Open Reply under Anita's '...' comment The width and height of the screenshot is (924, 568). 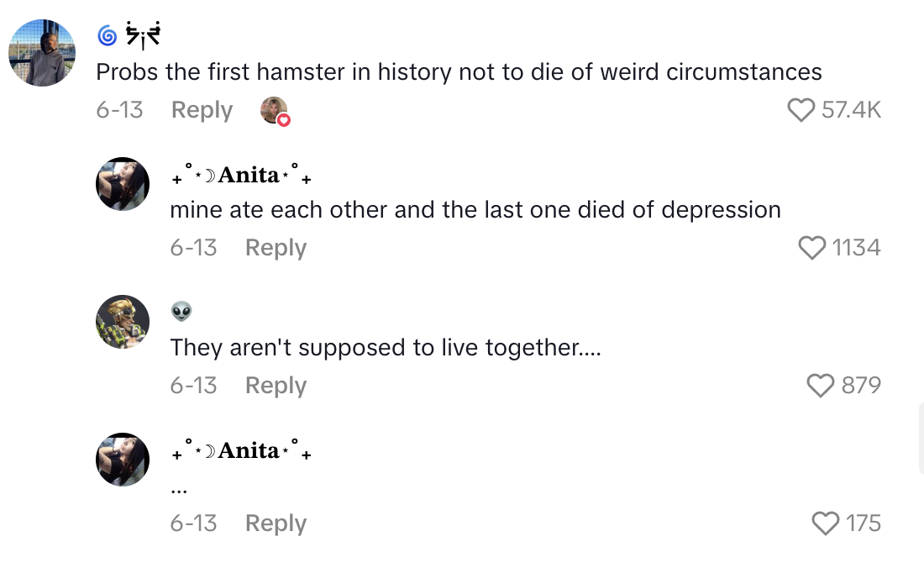276,523
